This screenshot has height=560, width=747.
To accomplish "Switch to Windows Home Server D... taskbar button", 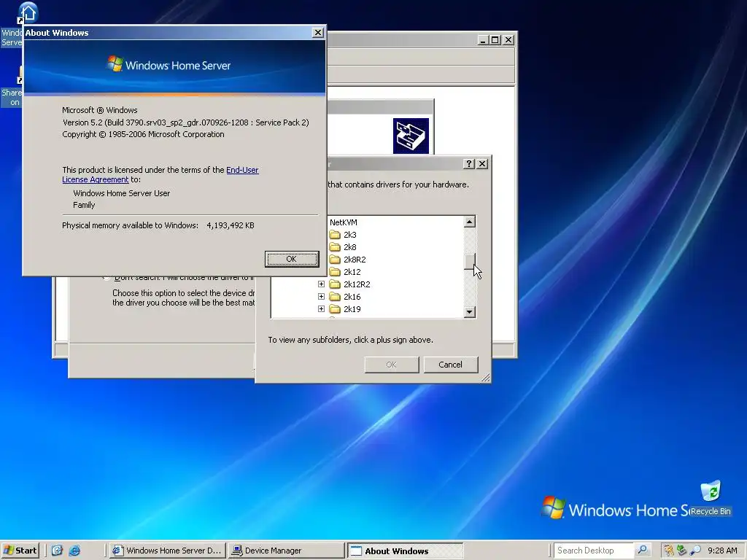I will click(166, 551).
